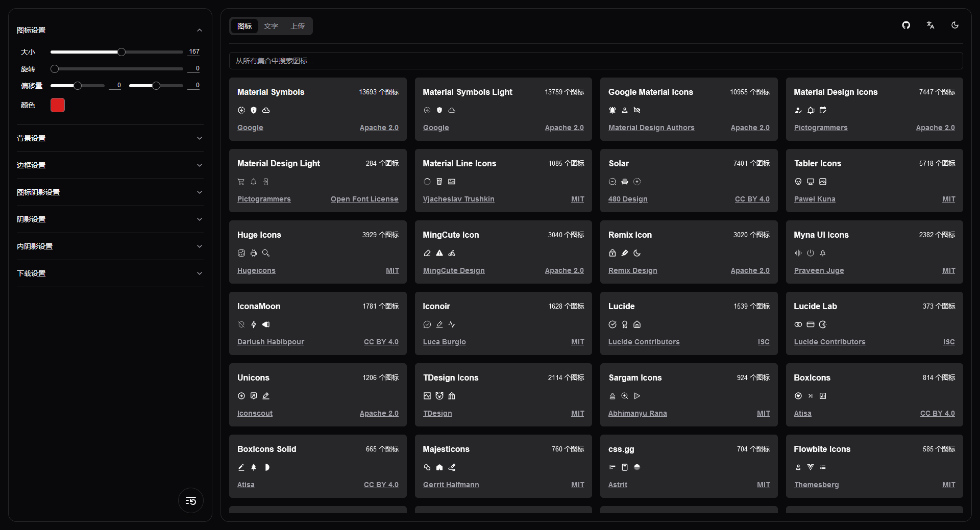Click the activity pulse icon in Iconoir card
Image resolution: width=980 pixels, height=530 pixels.
tap(452, 324)
